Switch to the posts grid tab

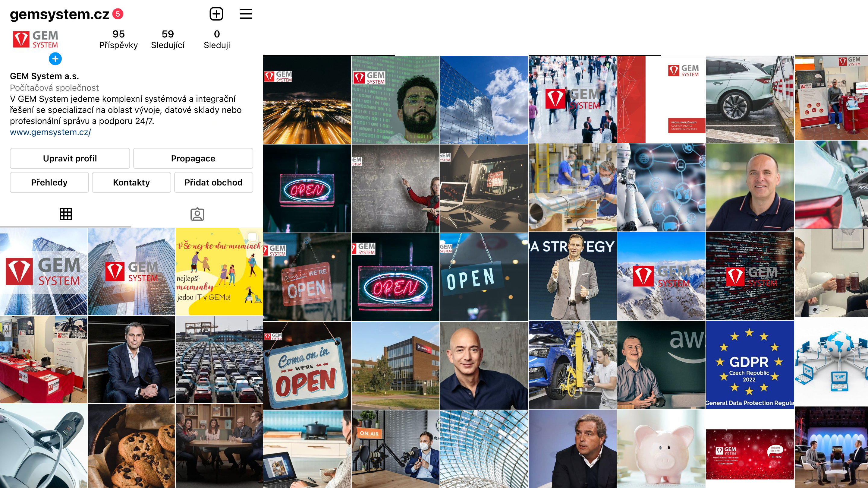(x=66, y=214)
